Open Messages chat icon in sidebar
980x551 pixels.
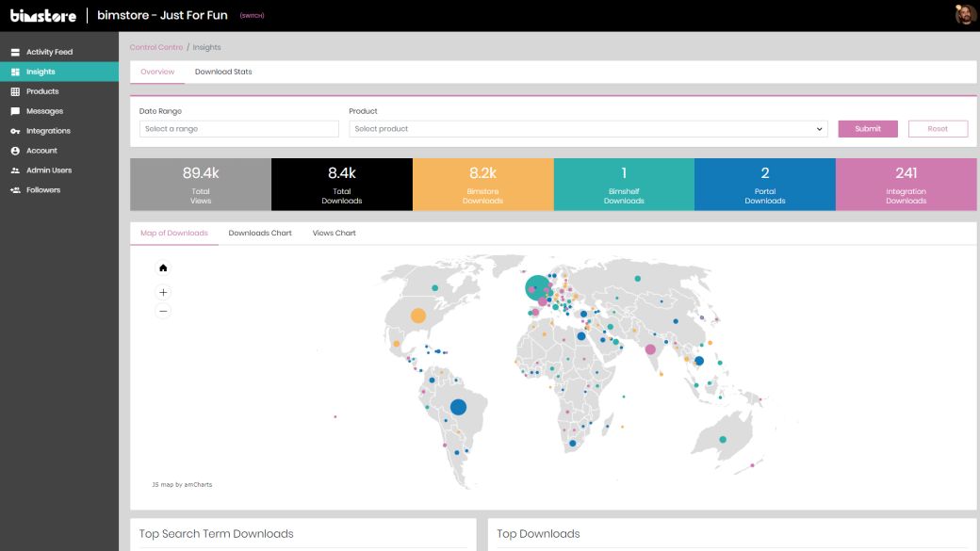[x=15, y=111]
